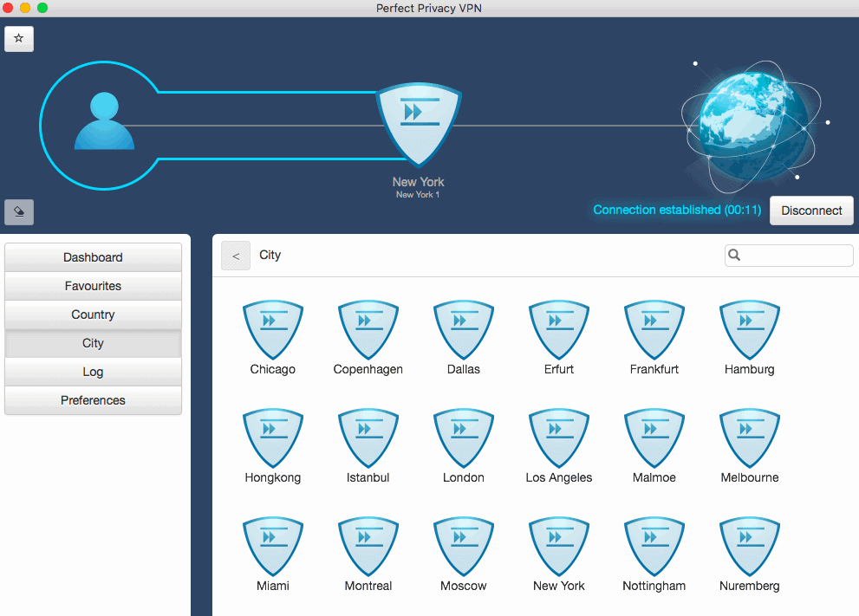
Task: Connect to the Copenhagen server icon
Action: pyautogui.click(x=368, y=330)
